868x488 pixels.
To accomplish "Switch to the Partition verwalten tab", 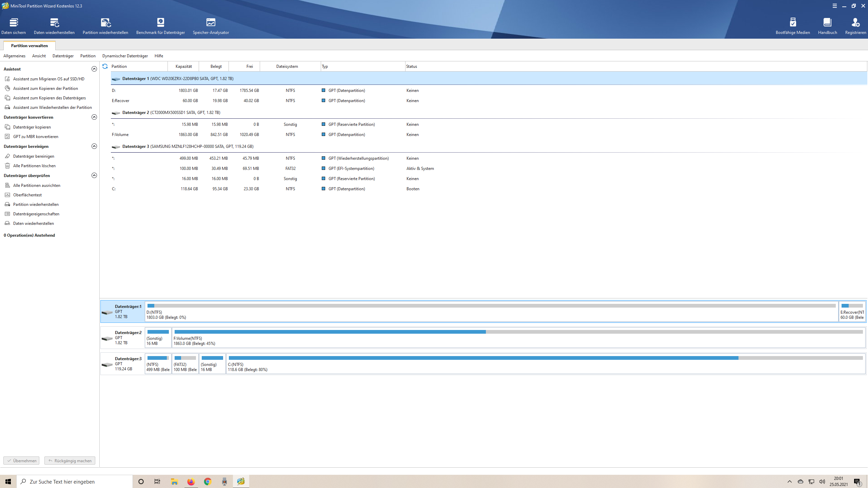I will click(x=29, y=45).
